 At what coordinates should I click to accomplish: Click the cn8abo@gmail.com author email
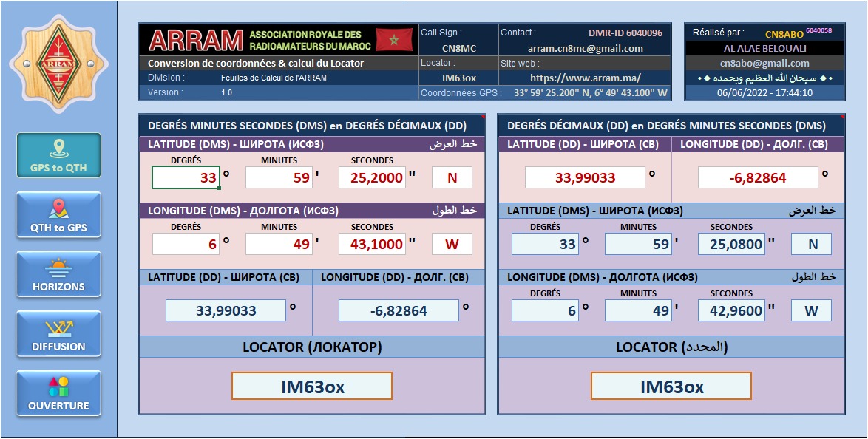click(764, 63)
